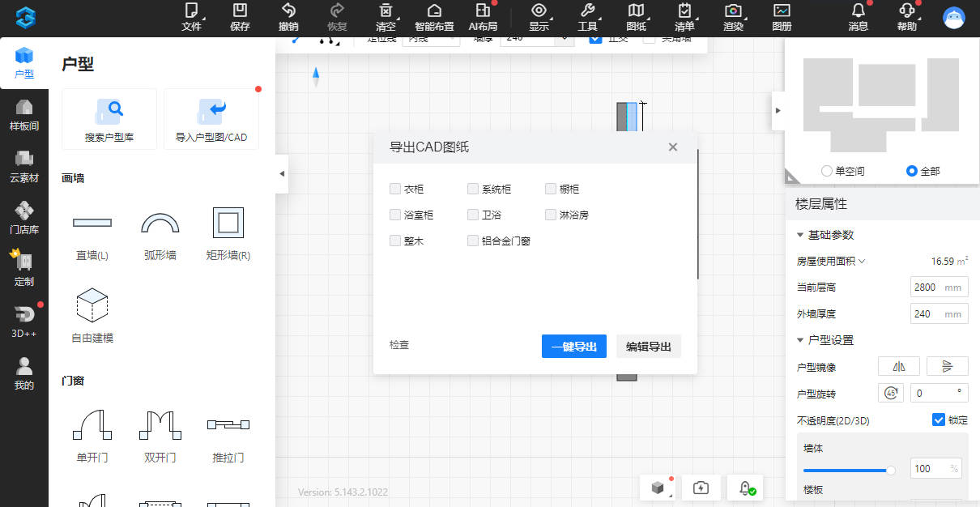
Task: Click the 编辑导出 button
Action: click(x=648, y=346)
